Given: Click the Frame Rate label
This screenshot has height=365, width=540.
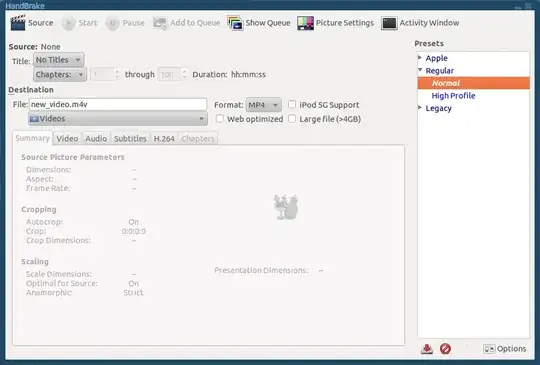Looking at the screenshot, I should click(x=48, y=188).
